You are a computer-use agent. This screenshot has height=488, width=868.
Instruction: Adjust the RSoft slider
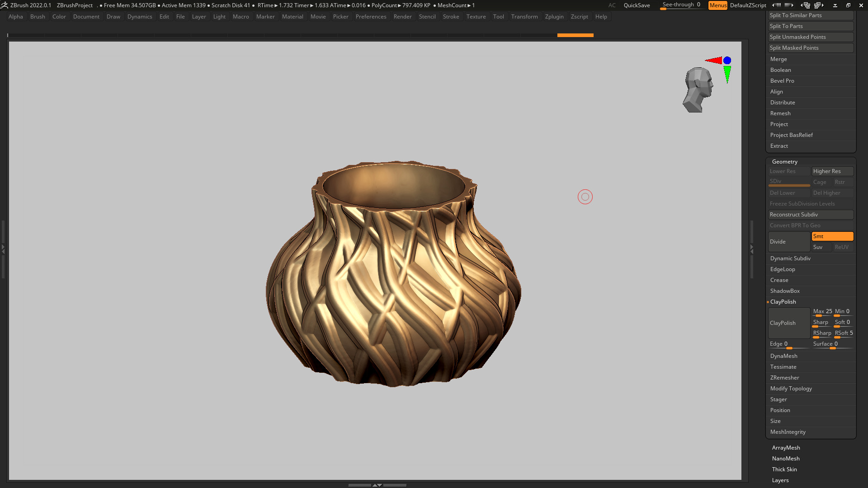[x=844, y=333]
